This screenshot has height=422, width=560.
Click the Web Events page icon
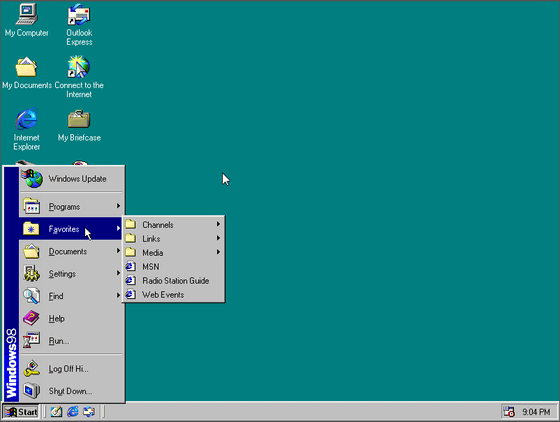click(x=130, y=295)
